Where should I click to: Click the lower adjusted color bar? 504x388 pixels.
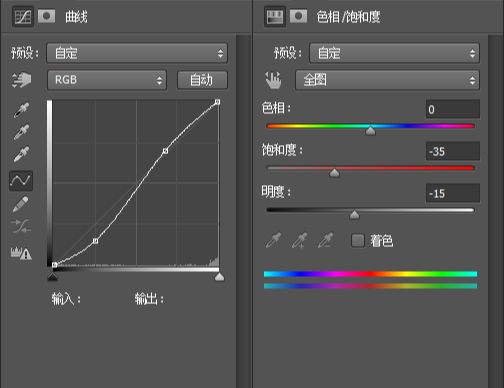(370, 286)
